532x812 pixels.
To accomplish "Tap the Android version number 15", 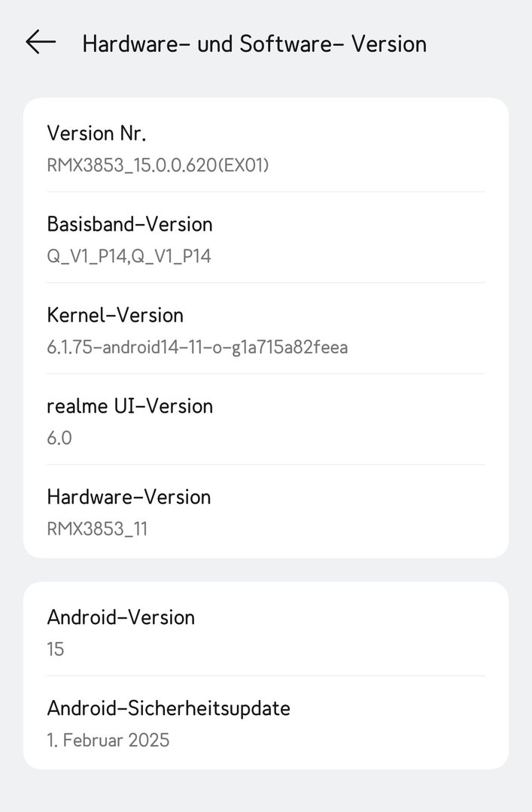I will [56, 649].
